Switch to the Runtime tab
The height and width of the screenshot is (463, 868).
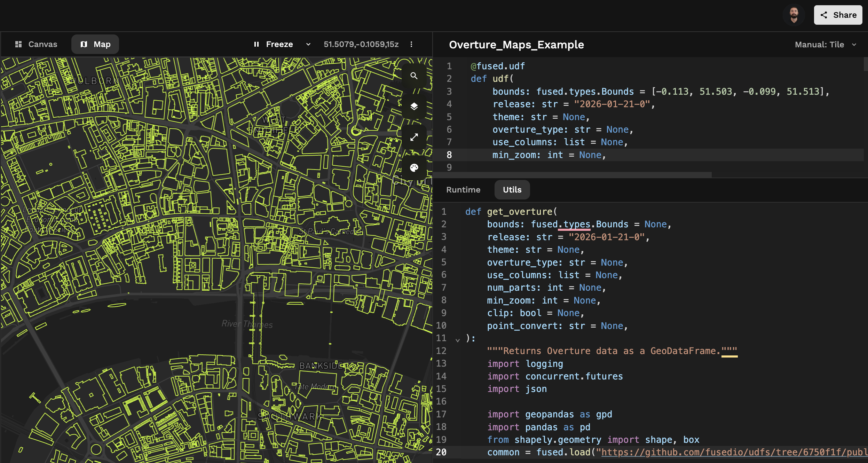click(x=463, y=190)
